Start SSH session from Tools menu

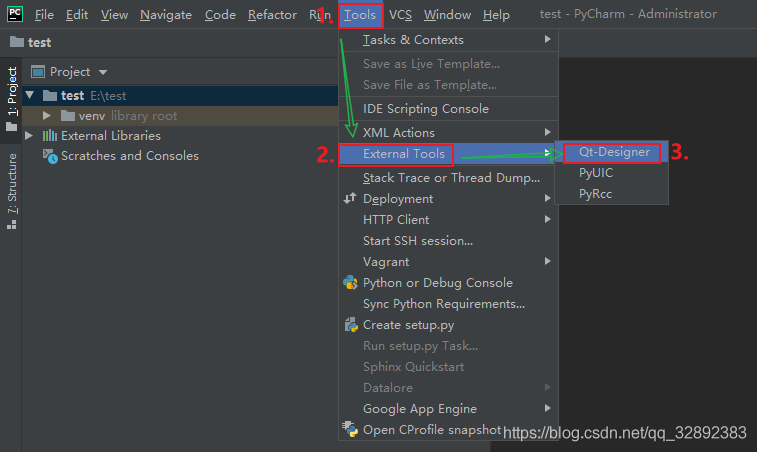[x=418, y=240]
